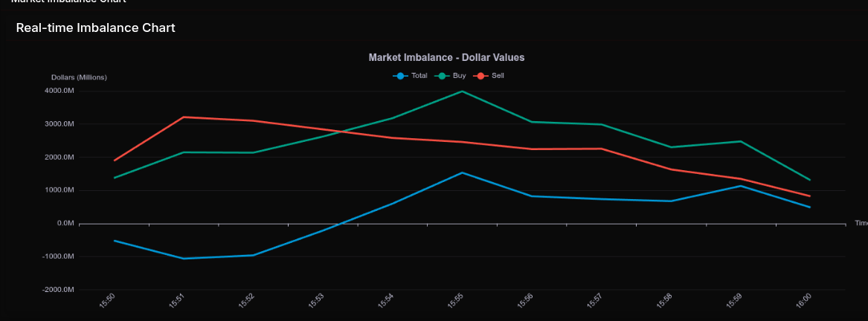Select the Total line point at 15:59
Image resolution: width=868 pixels, height=321 pixels.
(x=740, y=186)
